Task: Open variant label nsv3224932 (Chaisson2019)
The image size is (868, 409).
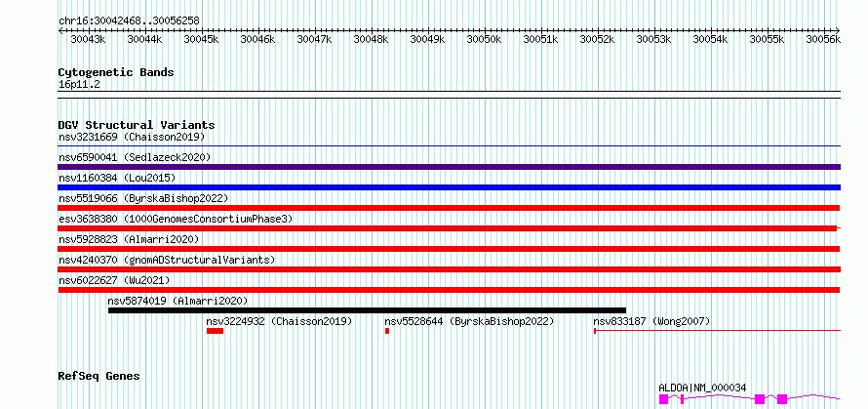Action: click(280, 321)
